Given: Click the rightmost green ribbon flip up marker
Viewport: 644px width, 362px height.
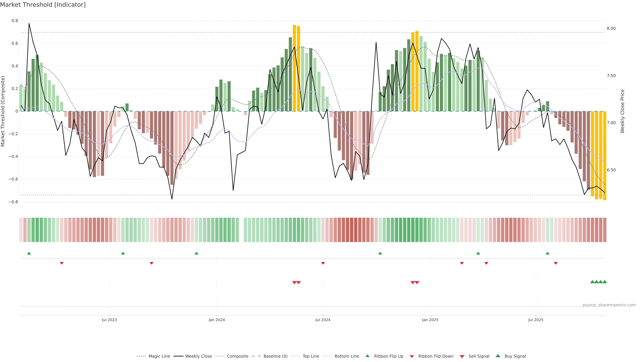Looking at the screenshot, I should coord(548,253).
